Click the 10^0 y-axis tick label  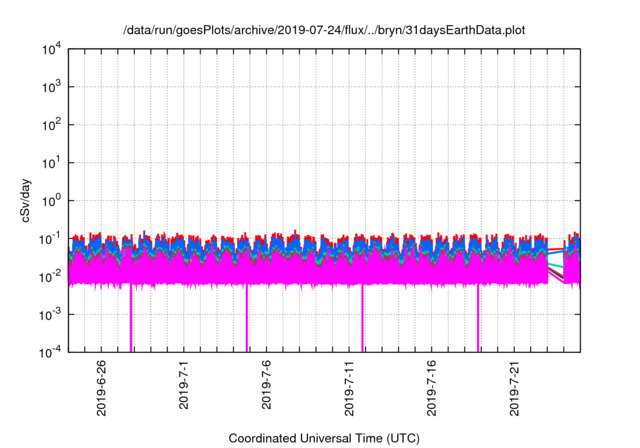pos(52,201)
